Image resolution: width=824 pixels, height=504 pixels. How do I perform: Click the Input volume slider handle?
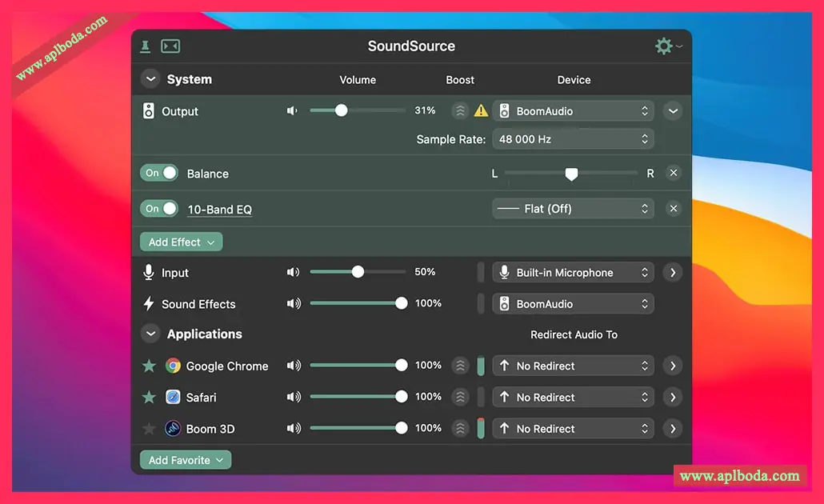coord(358,272)
